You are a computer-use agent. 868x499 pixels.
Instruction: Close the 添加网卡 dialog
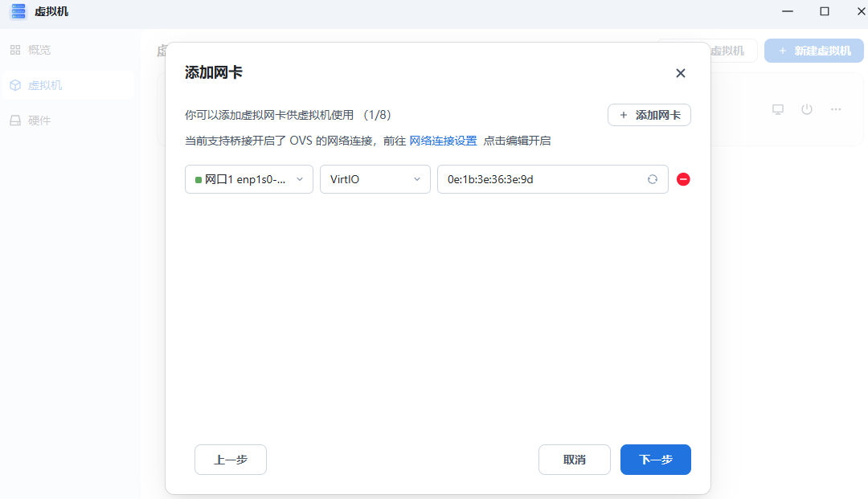[x=680, y=73]
